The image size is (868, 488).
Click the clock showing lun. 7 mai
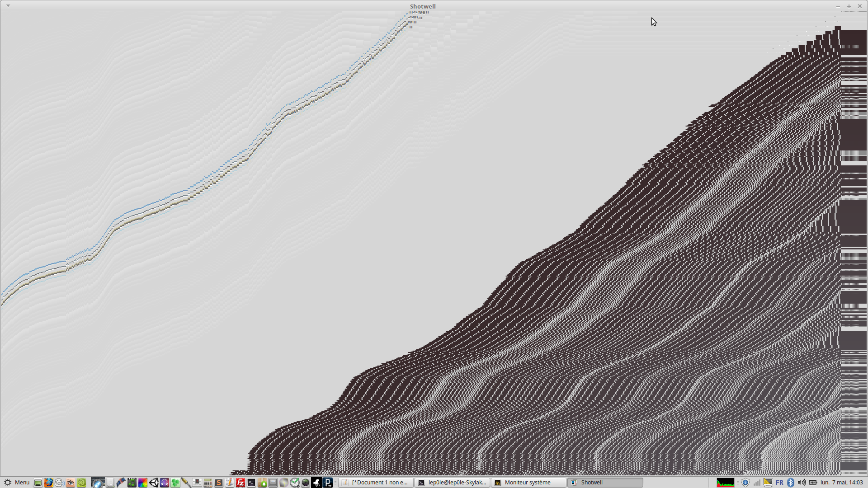(842, 483)
